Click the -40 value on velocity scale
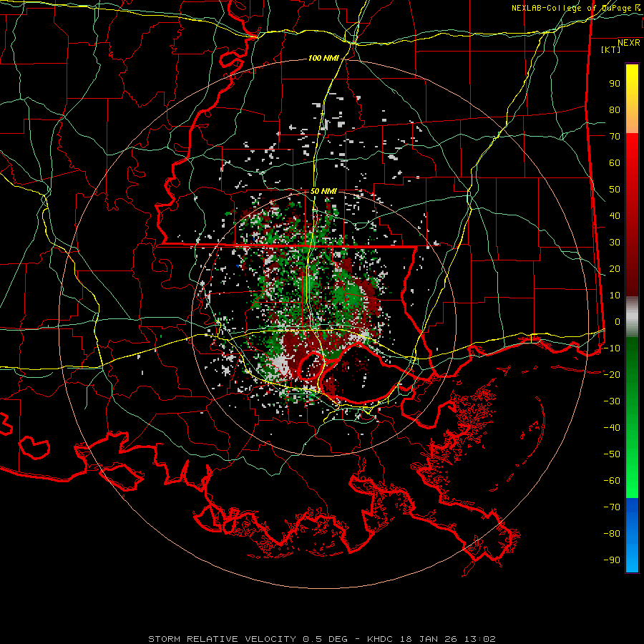The height and width of the screenshot is (644, 644). pyautogui.click(x=612, y=428)
